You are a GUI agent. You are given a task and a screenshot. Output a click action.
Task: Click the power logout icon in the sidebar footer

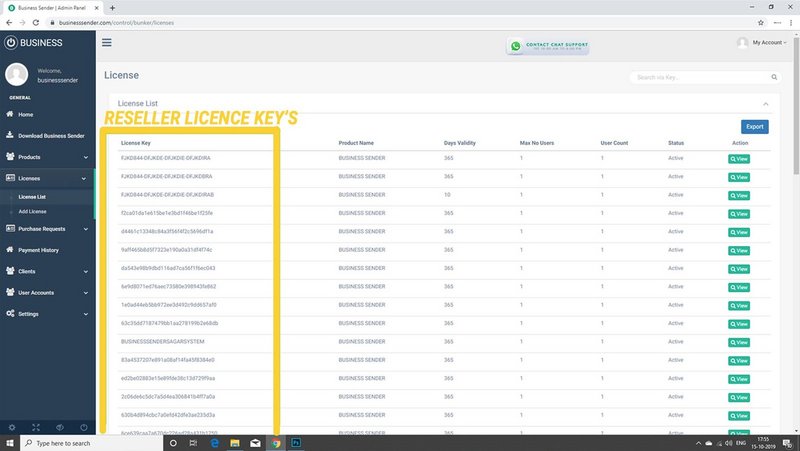pos(84,427)
